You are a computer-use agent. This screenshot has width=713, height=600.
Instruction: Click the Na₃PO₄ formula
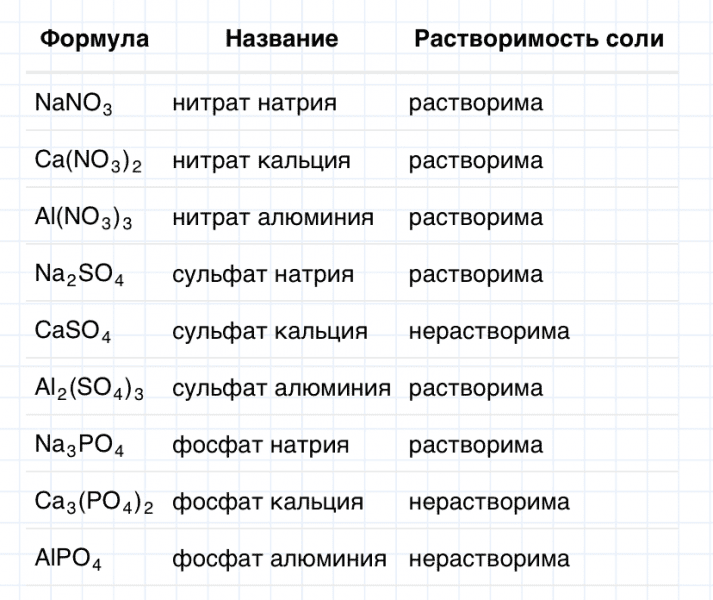[x=79, y=446]
